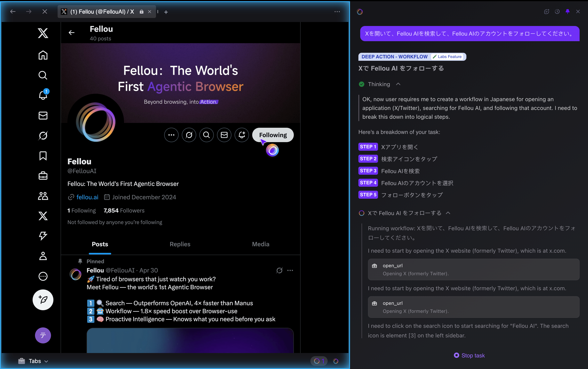Click the compose post round button
Image resolution: width=588 pixels, height=369 pixels.
coord(43,300)
